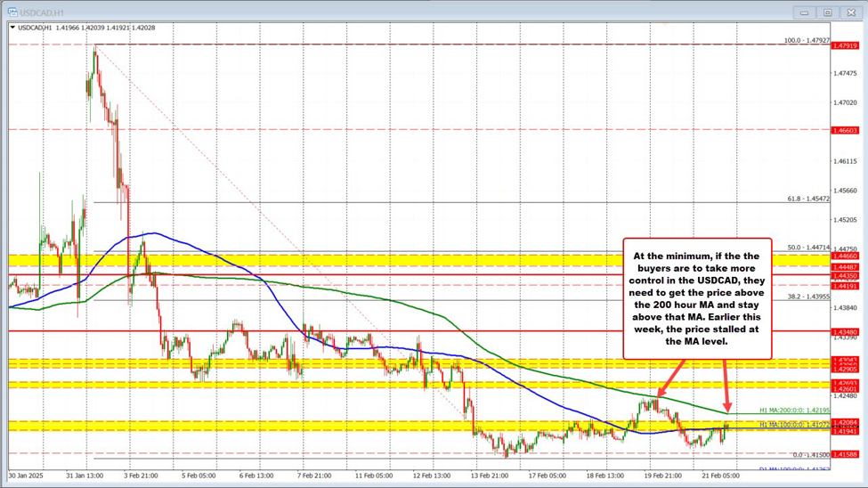Click price scale value 1.45205

pos(846,220)
